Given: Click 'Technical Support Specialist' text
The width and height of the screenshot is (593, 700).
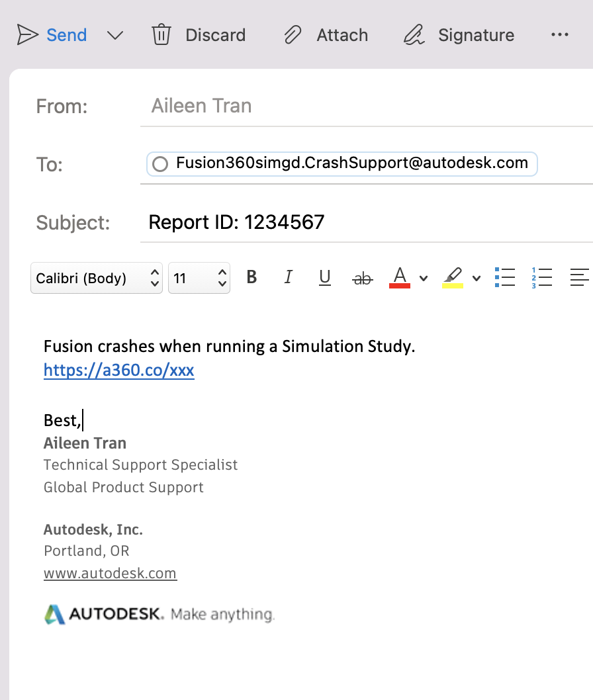Looking at the screenshot, I should click(x=140, y=465).
